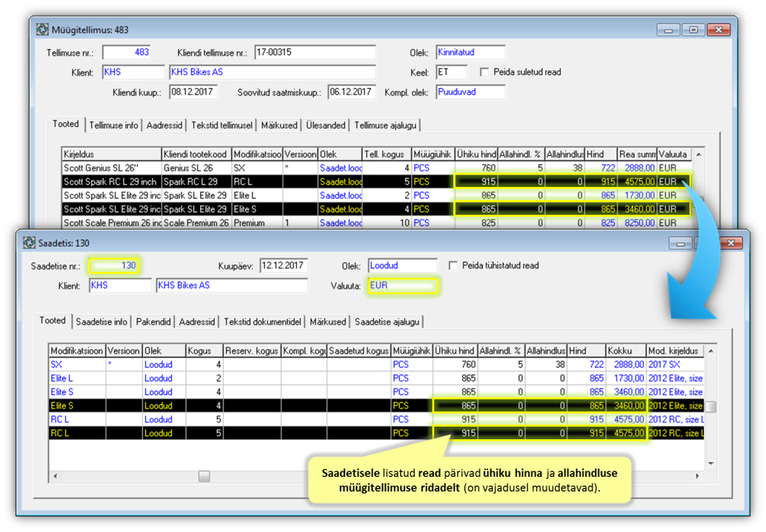Open the Saadetise info tab

(x=101, y=322)
